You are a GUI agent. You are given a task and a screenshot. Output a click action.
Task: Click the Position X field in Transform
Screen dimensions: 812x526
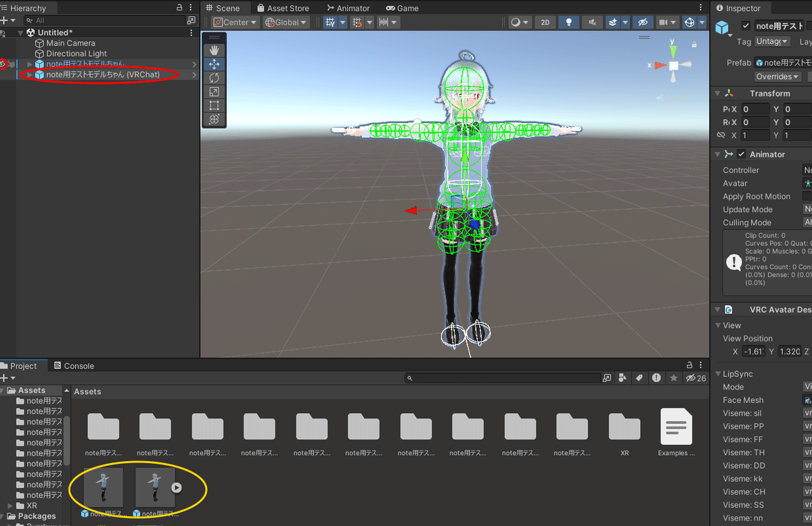754,109
